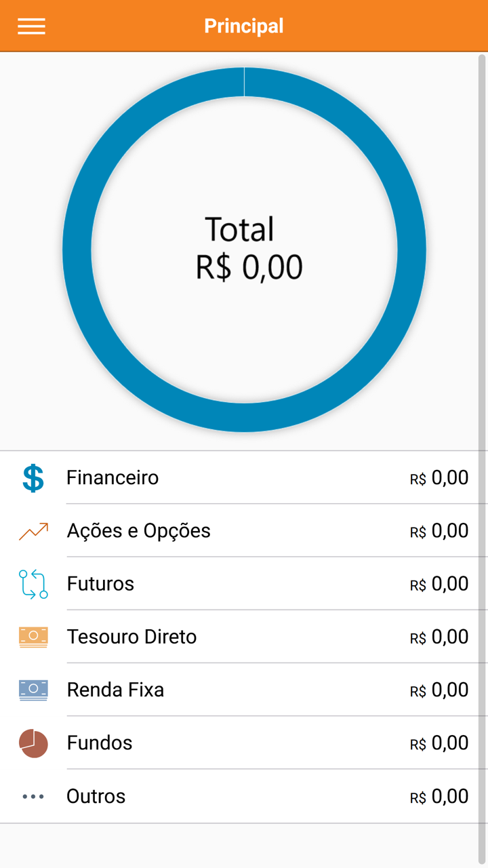Select the Renda Fixa label
Viewport: 488px width, 868px height.
pyautogui.click(x=115, y=690)
